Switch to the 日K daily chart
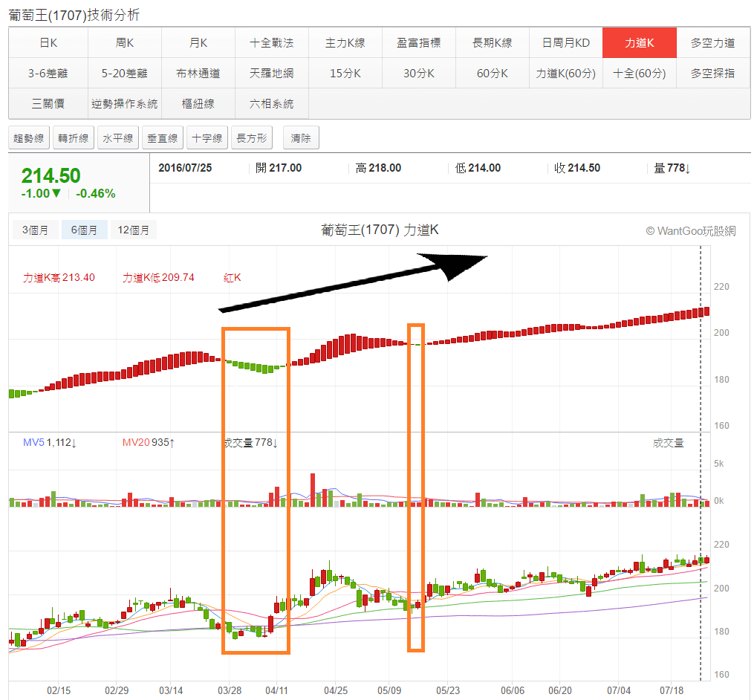The image size is (754, 700). [x=48, y=42]
